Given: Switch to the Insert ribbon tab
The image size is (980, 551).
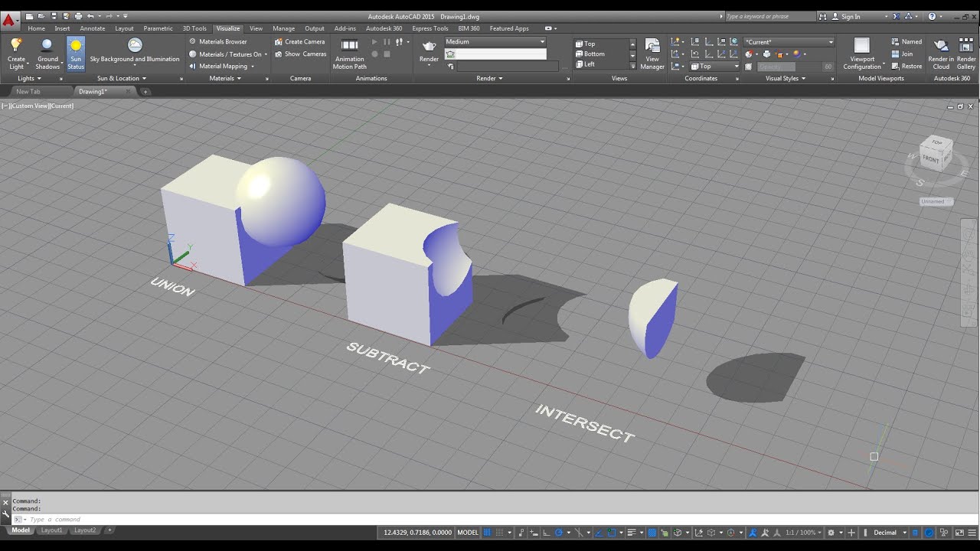Looking at the screenshot, I should pos(62,28).
